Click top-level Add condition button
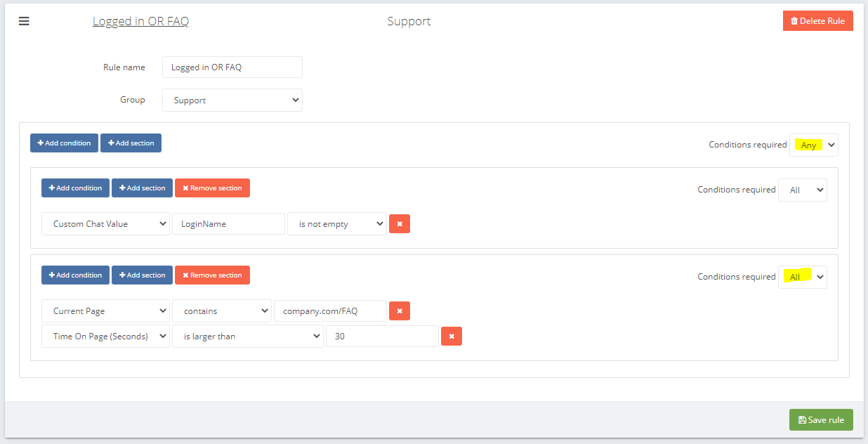 click(x=64, y=143)
